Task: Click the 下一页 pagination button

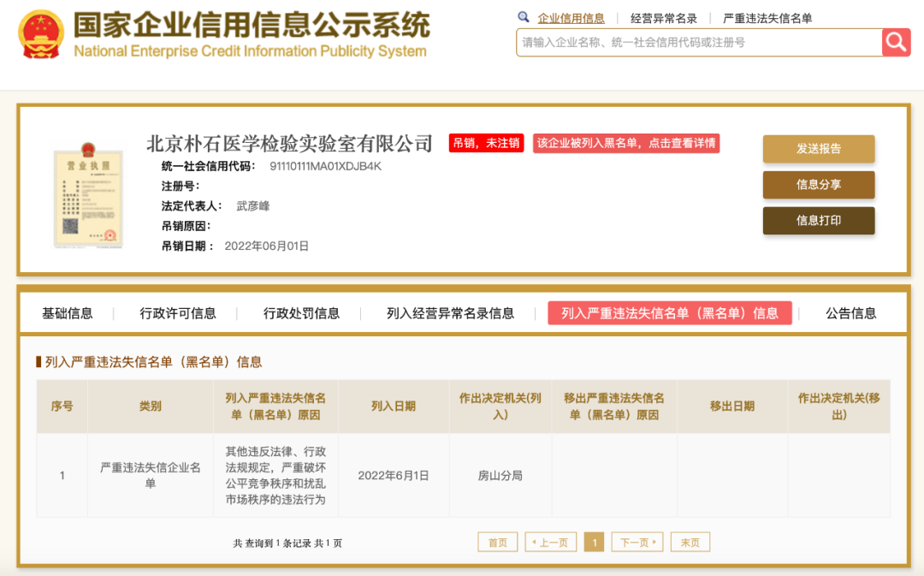Action: coord(637,543)
